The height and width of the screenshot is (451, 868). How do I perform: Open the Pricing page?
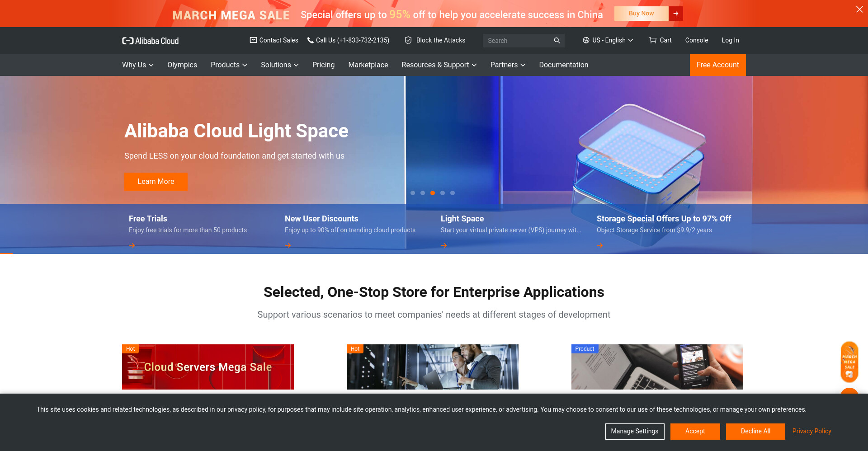pos(323,65)
